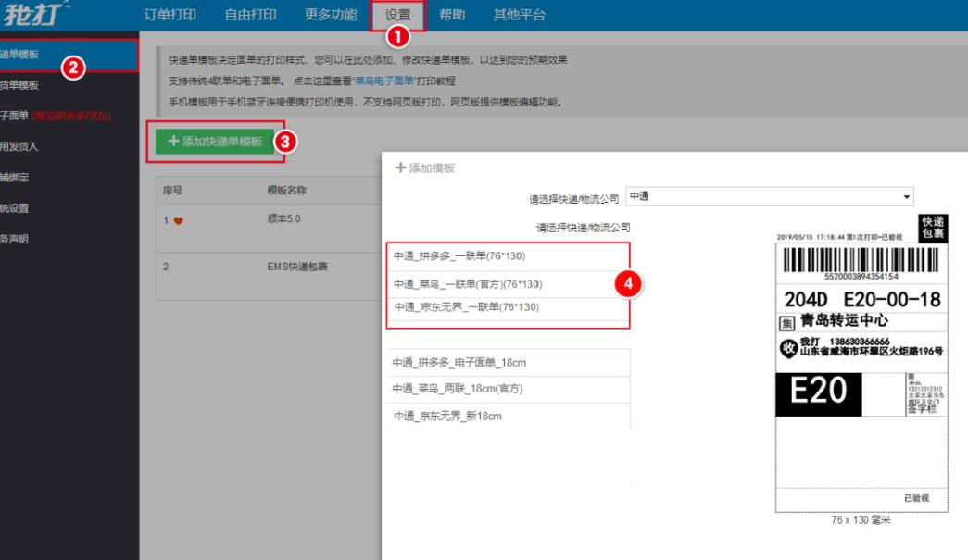
Task: Click the 76 x 130 毫米 size caption
Action: click(x=861, y=520)
